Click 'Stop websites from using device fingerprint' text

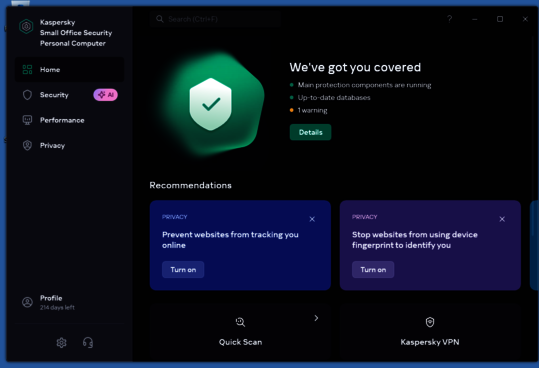[x=415, y=240]
